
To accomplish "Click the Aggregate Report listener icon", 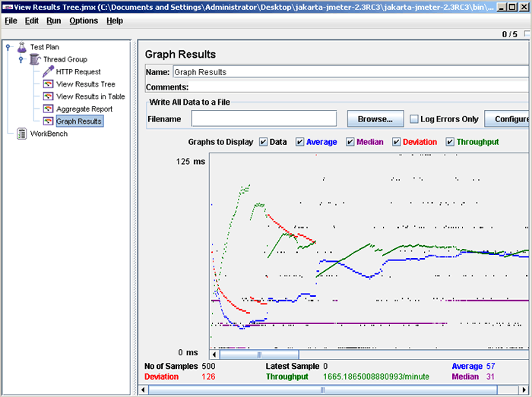I will pyautogui.click(x=47, y=109).
